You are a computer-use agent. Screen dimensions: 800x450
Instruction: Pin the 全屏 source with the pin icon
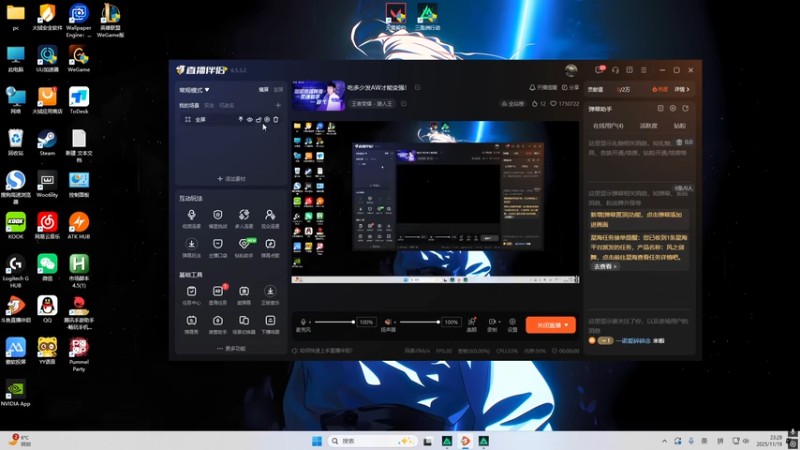241,119
